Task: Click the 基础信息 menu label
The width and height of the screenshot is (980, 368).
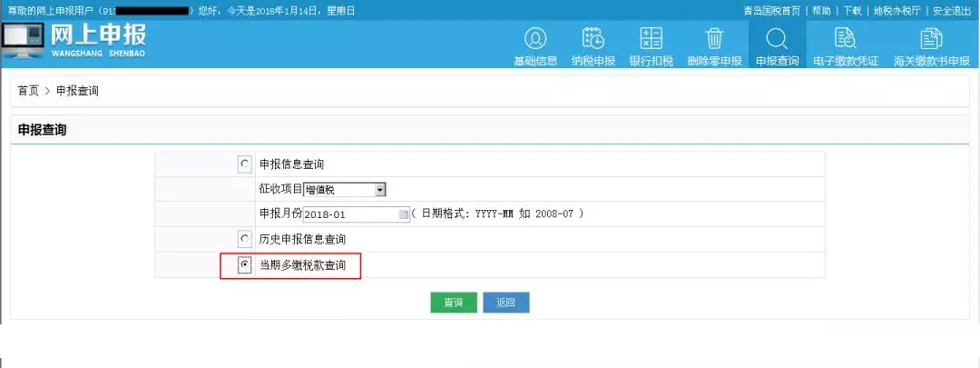Action: (x=535, y=61)
